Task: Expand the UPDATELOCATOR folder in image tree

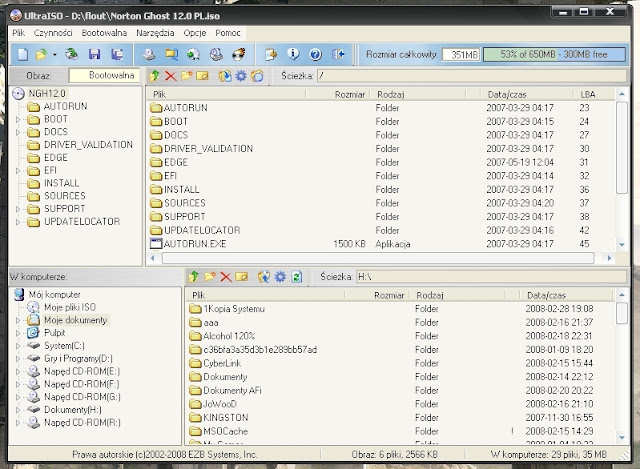Action: click(18, 222)
